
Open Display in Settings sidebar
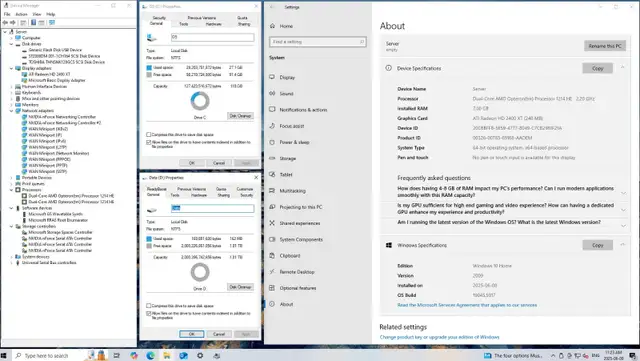click(287, 77)
